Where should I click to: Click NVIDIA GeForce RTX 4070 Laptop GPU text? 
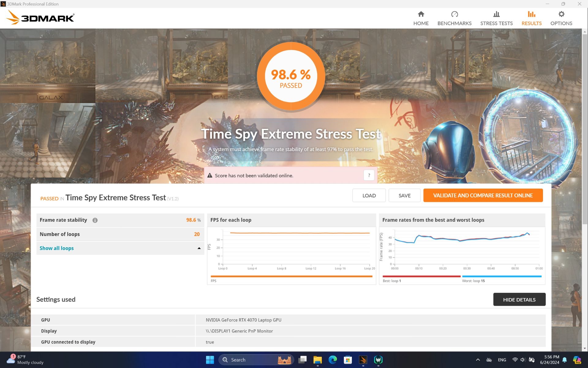click(x=243, y=320)
